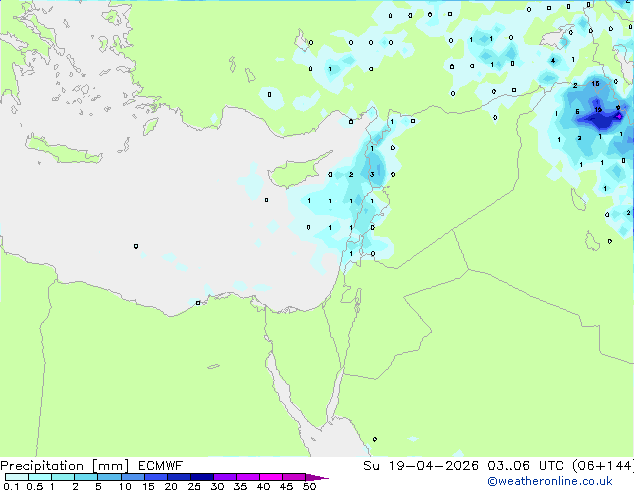This screenshot has height=490, width=634.
Task: Click legend scale value '15'
Action: (x=148, y=486)
